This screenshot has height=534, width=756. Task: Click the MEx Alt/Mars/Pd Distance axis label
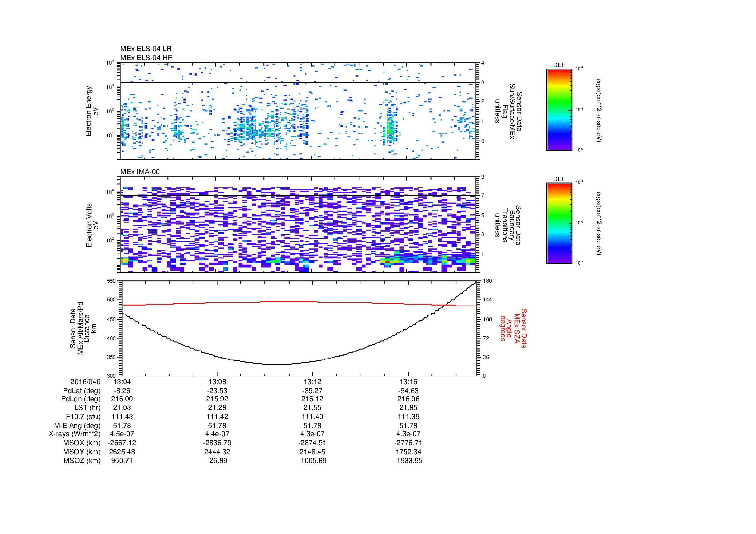83,328
